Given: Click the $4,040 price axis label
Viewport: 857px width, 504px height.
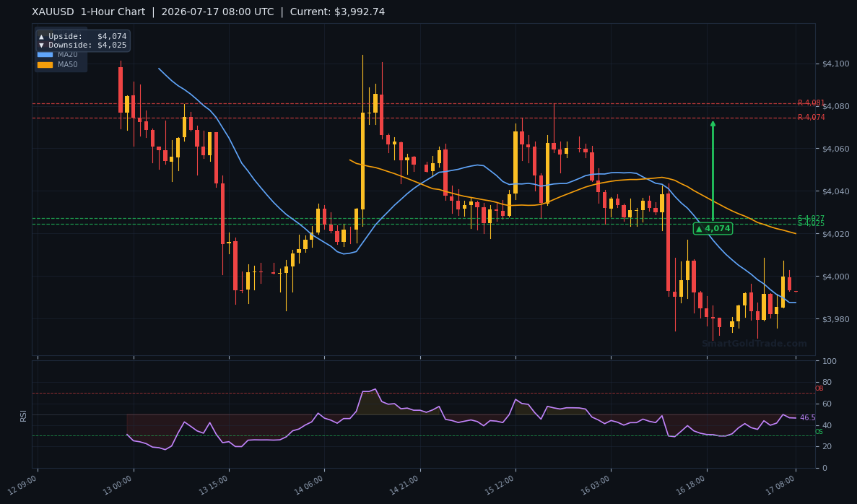Looking at the screenshot, I should [835, 191].
